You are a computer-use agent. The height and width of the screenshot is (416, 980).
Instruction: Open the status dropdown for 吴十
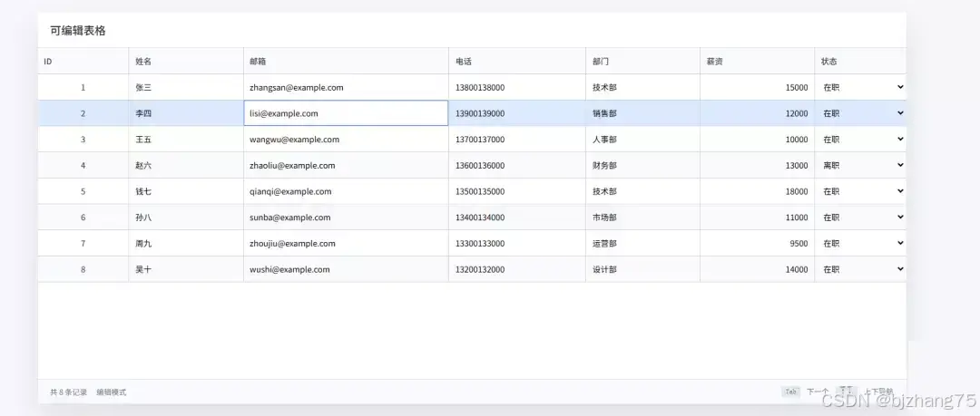click(860, 269)
